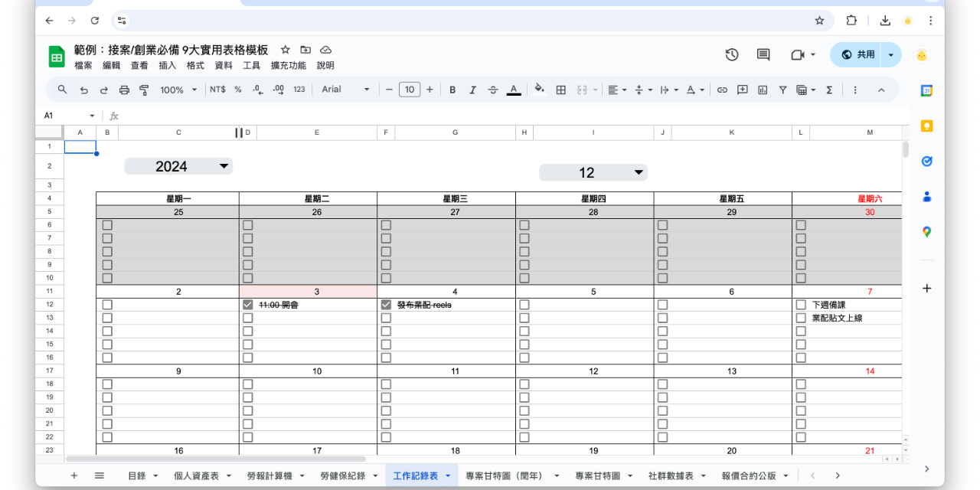Open the functions sigma menu
Image resolution: width=980 pixels, height=490 pixels.
(828, 90)
